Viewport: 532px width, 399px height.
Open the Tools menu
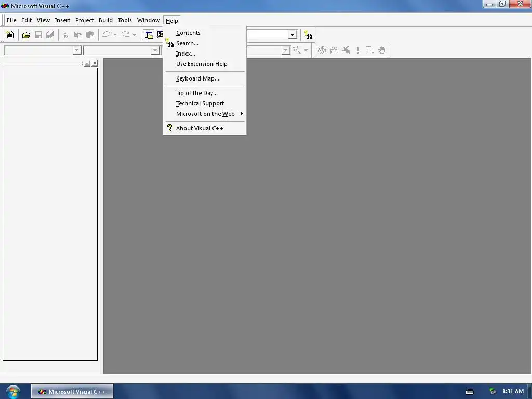click(125, 20)
